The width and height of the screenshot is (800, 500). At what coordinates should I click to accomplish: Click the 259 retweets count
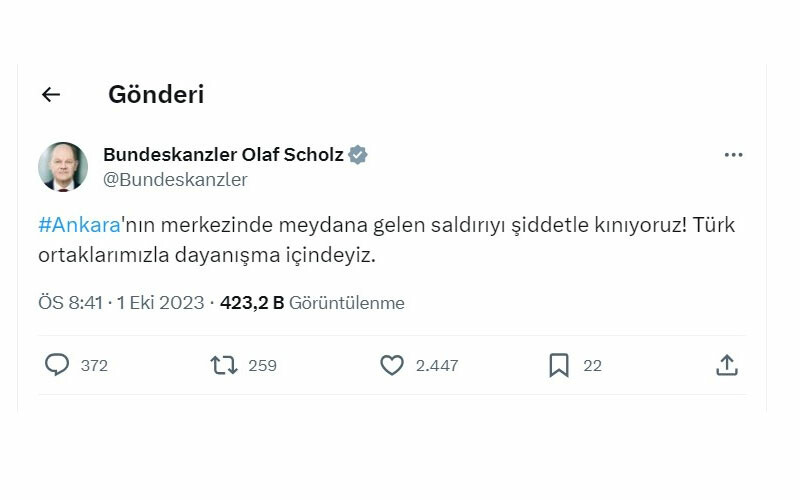pyautogui.click(x=262, y=366)
